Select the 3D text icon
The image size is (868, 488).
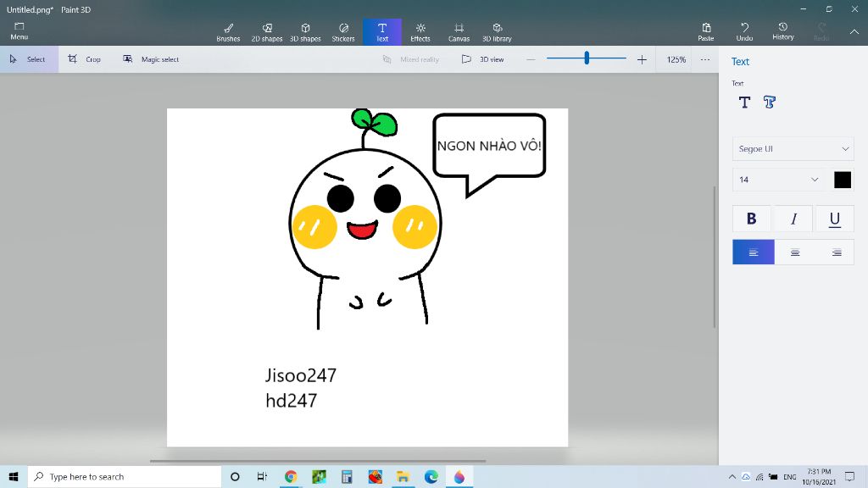point(770,103)
